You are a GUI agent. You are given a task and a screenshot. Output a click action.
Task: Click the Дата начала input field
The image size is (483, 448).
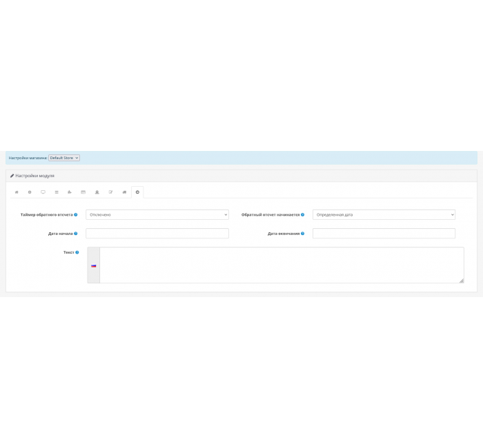click(157, 233)
